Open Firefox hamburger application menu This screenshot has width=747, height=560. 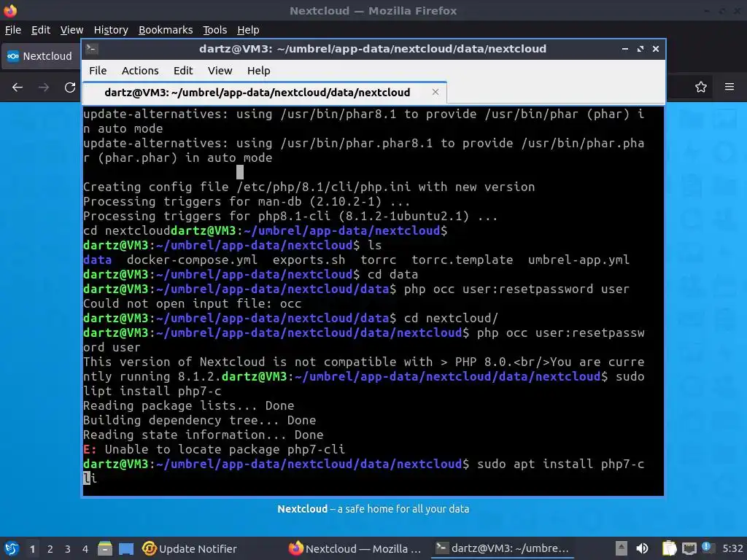pyautogui.click(x=729, y=87)
